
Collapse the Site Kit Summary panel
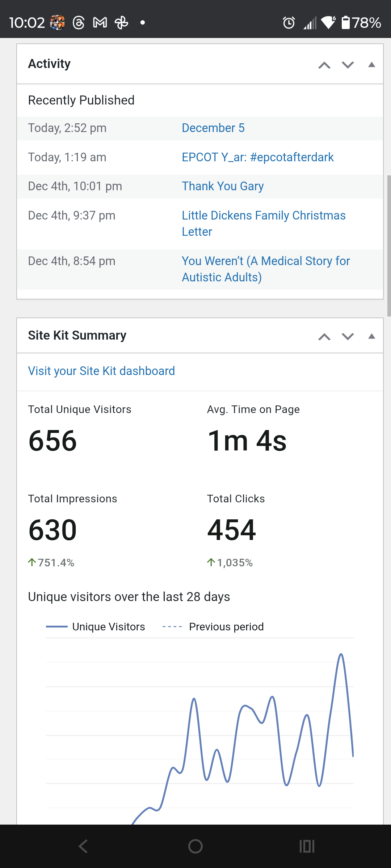click(371, 337)
